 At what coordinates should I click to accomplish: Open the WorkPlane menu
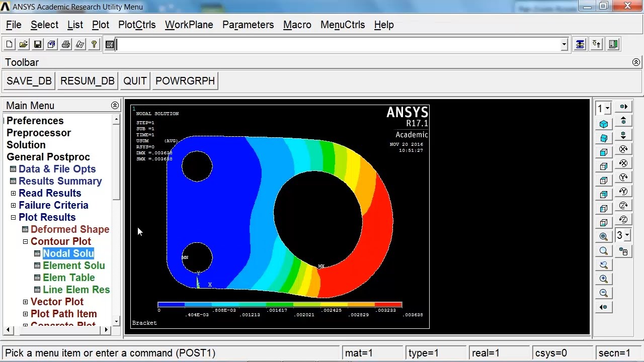tap(189, 25)
